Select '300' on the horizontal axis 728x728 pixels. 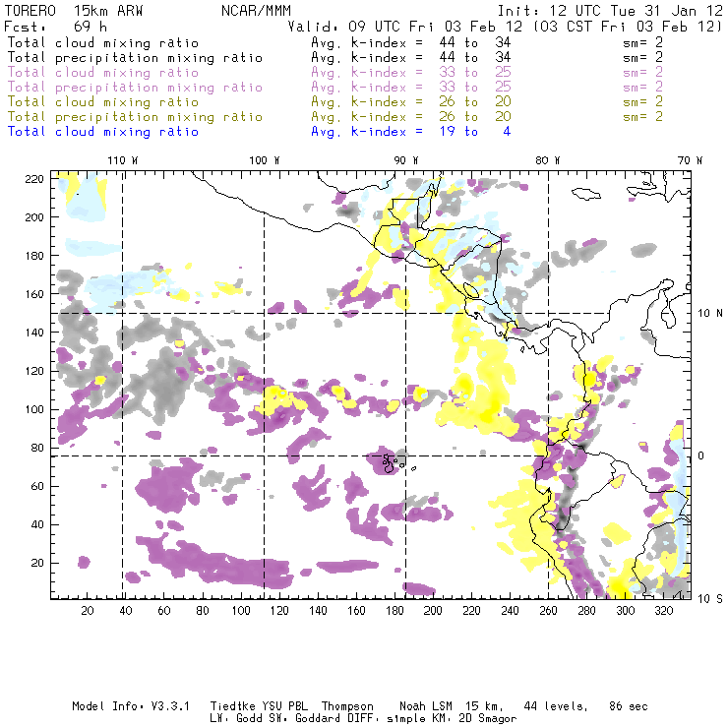tap(626, 611)
